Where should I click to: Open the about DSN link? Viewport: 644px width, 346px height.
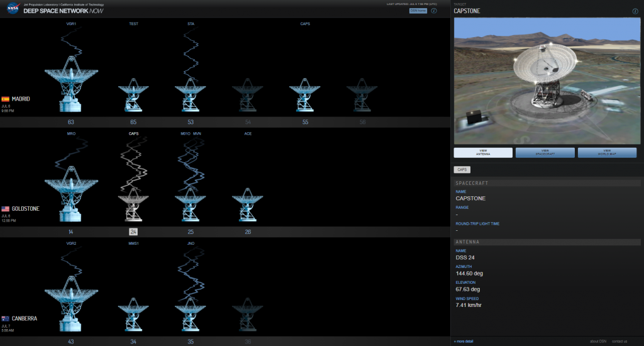[x=598, y=341]
